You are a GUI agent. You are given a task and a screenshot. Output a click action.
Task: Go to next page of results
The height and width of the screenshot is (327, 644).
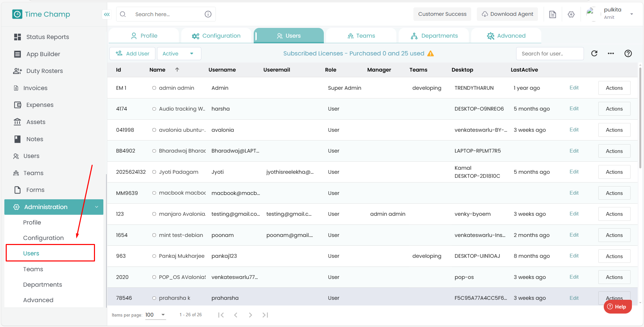[250, 315]
